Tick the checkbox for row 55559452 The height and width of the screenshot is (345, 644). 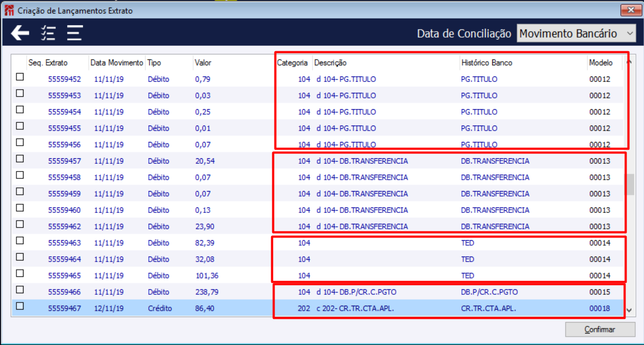click(x=20, y=77)
